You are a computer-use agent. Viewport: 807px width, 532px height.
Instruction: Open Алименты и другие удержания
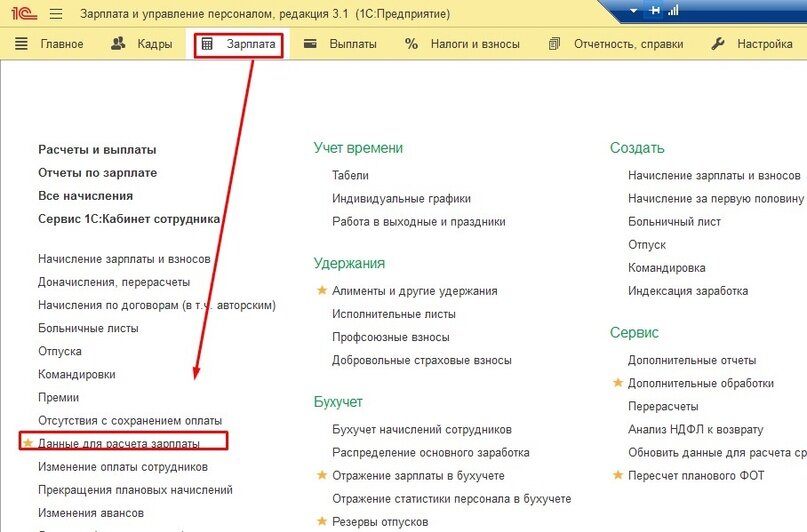415,291
